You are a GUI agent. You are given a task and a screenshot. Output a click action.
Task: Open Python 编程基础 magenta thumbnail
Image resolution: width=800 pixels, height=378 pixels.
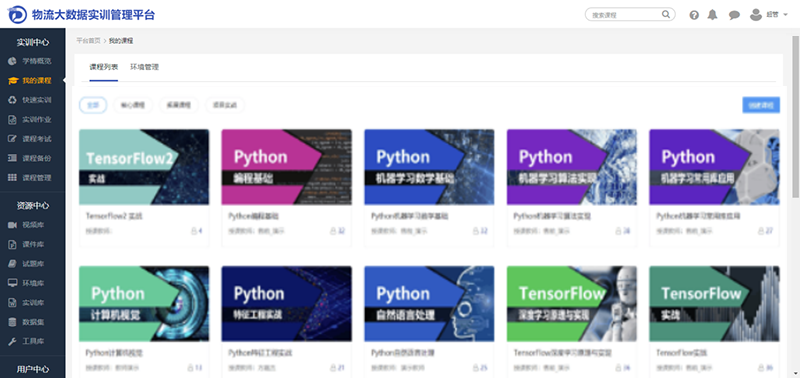coord(286,167)
